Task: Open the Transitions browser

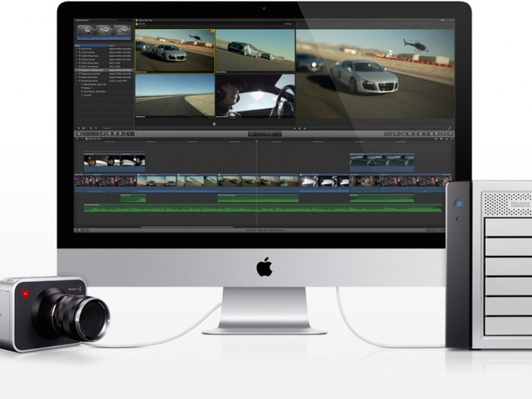Action: 421,134
